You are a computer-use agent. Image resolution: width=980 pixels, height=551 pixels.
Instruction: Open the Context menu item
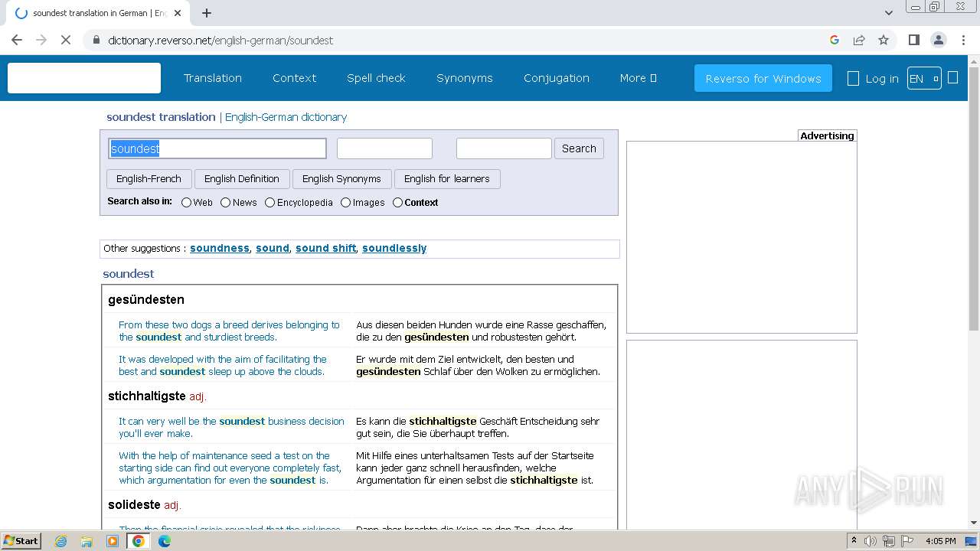coord(294,78)
